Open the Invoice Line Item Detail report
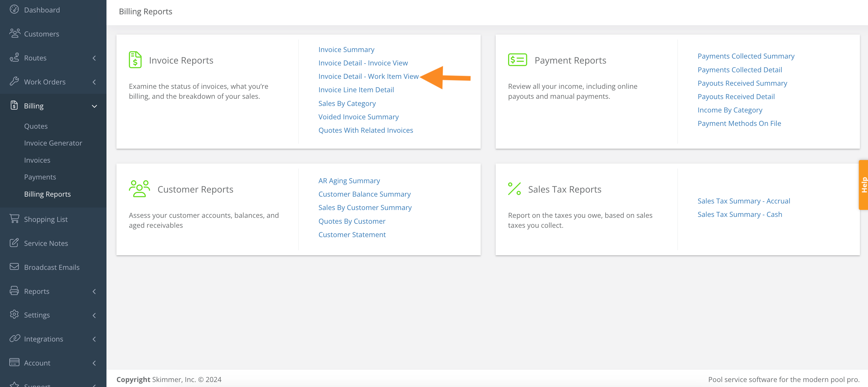868x387 pixels. coord(356,90)
